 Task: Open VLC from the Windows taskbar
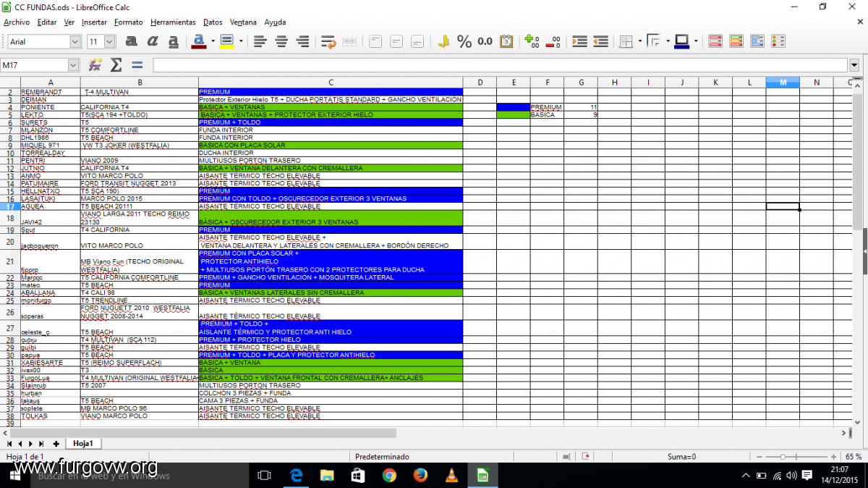click(x=452, y=475)
